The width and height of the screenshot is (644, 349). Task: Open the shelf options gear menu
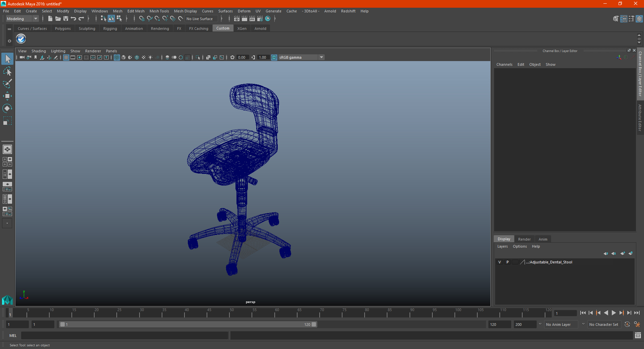pos(9,41)
